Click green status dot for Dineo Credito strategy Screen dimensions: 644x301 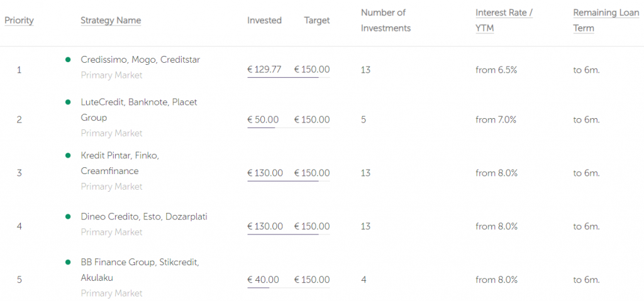pyautogui.click(x=68, y=216)
